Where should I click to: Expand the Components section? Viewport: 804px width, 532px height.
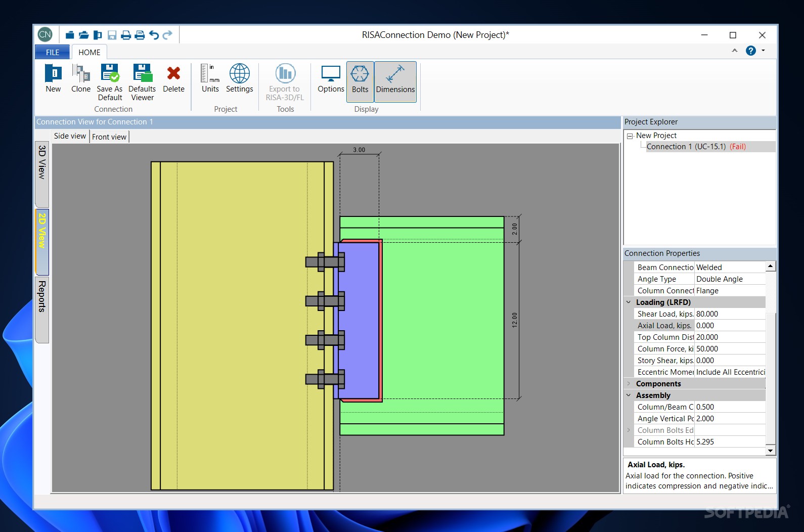pyautogui.click(x=629, y=384)
